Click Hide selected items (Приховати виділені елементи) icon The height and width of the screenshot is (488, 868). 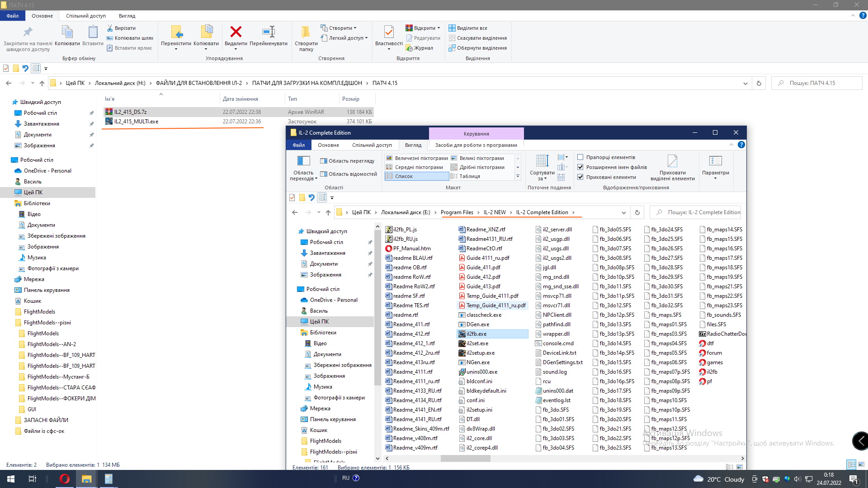pos(672,162)
